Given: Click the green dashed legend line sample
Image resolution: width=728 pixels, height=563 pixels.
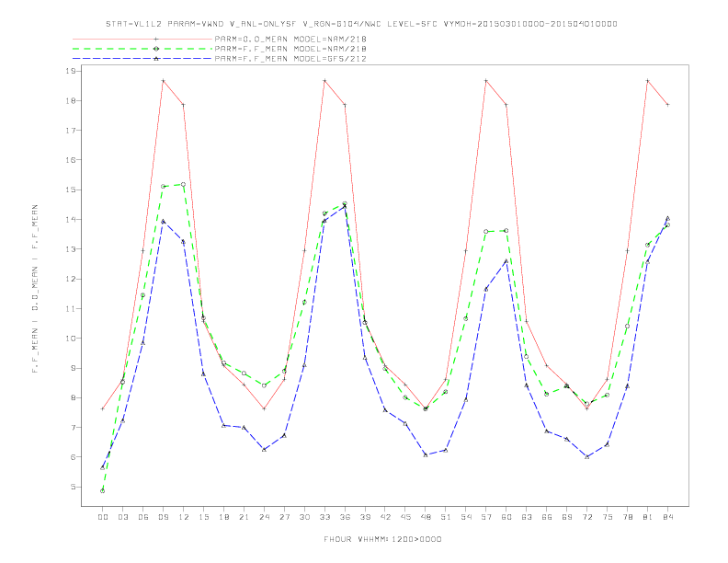Looking at the screenshot, I should click(x=142, y=49).
